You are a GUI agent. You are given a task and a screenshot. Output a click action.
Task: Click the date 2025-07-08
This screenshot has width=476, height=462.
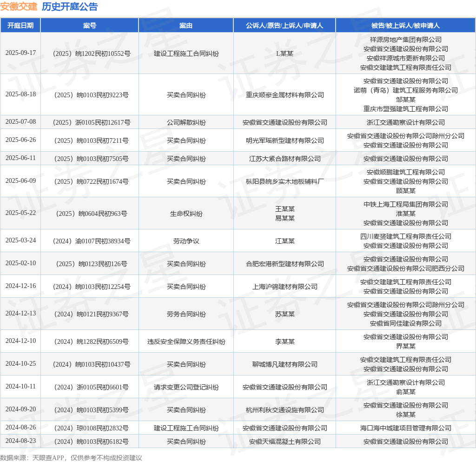tap(20, 122)
